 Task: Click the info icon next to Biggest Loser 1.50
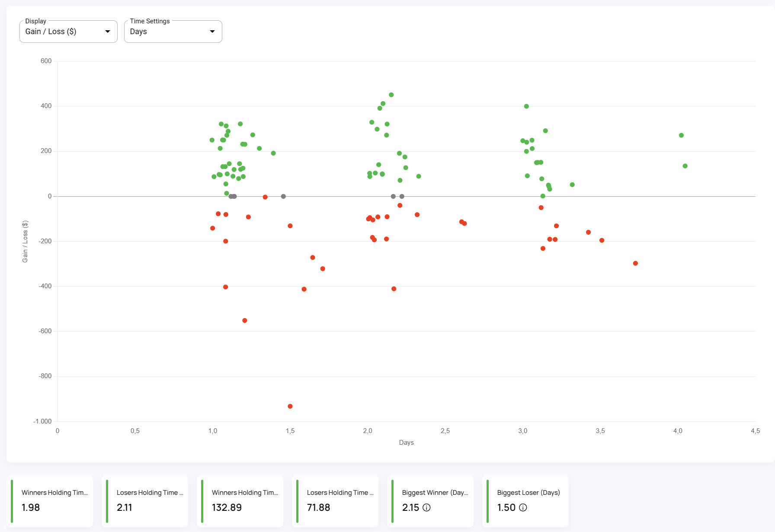(x=523, y=507)
